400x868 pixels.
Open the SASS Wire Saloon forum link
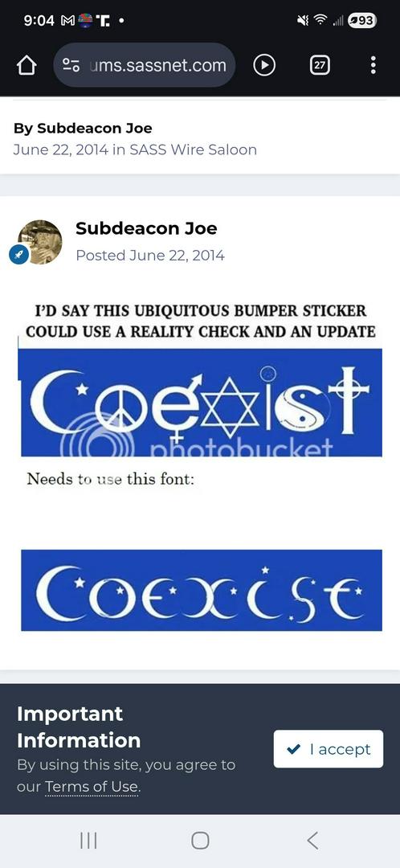193,149
